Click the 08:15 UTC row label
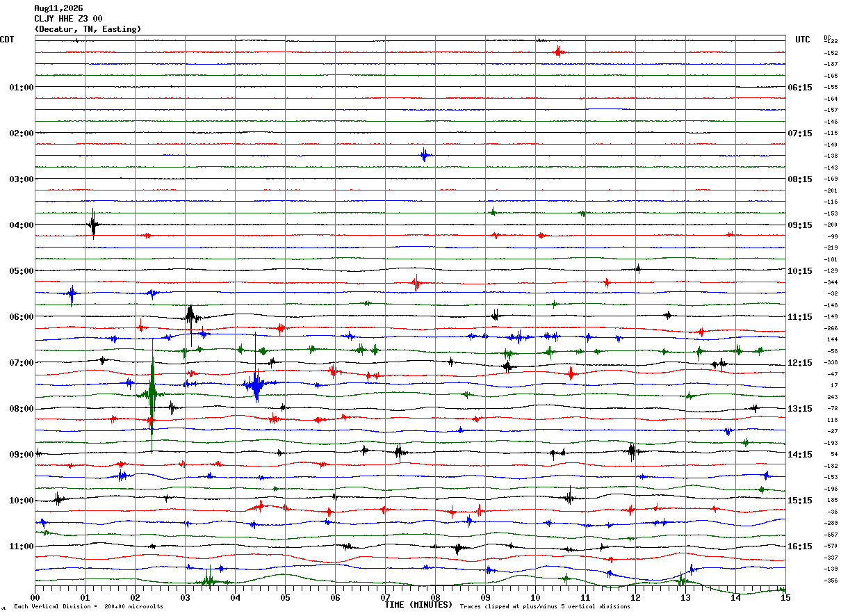The width and height of the screenshot is (841, 616). (x=800, y=179)
